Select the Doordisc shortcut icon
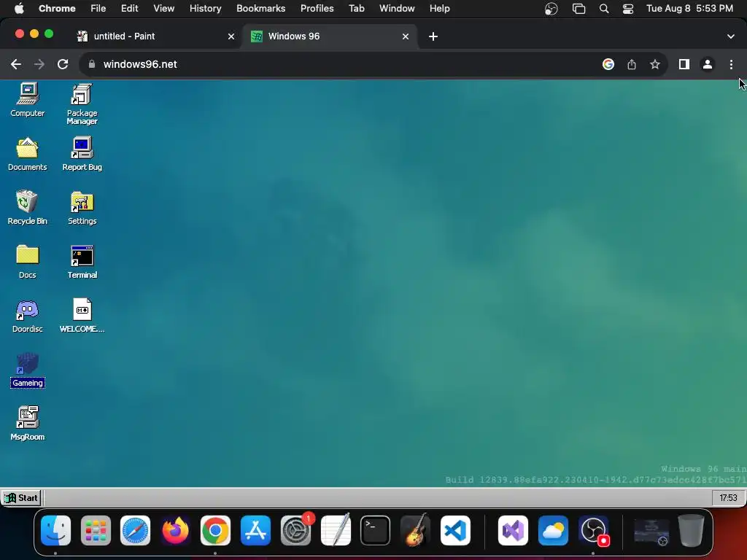The width and height of the screenshot is (747, 560). 28,316
